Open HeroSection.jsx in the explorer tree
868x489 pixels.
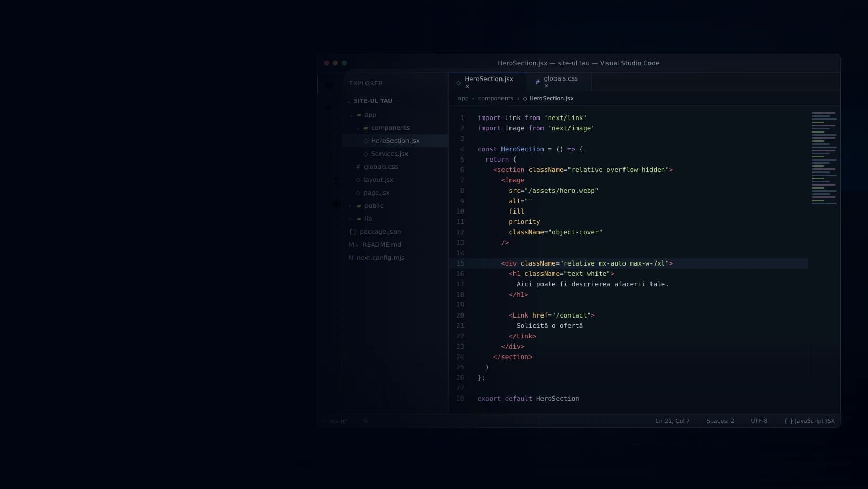pos(395,141)
